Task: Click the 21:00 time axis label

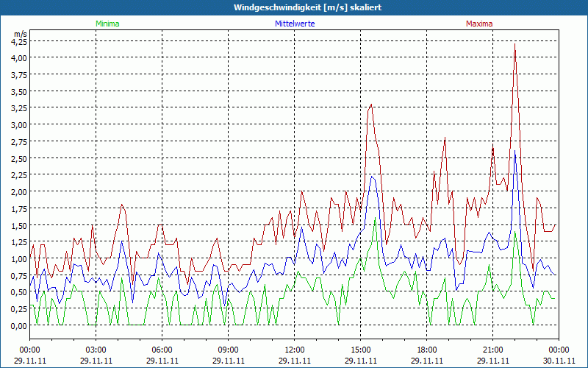Action: coord(492,350)
